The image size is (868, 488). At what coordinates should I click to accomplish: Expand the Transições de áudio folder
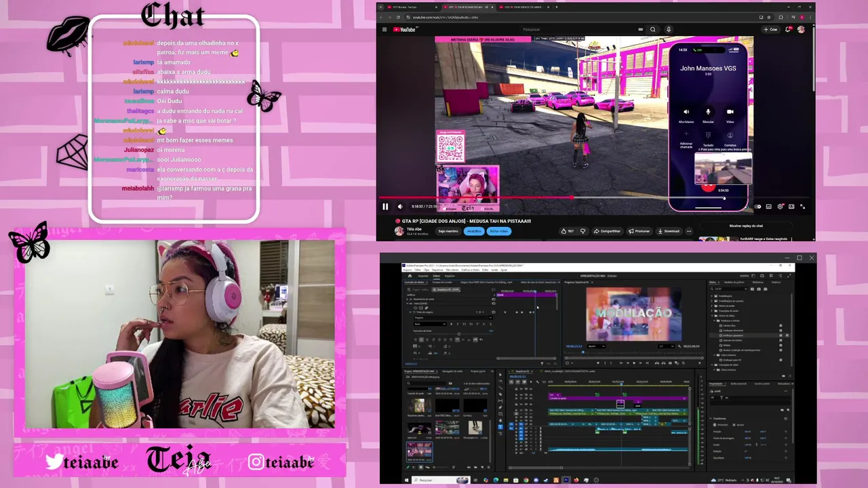click(x=712, y=311)
